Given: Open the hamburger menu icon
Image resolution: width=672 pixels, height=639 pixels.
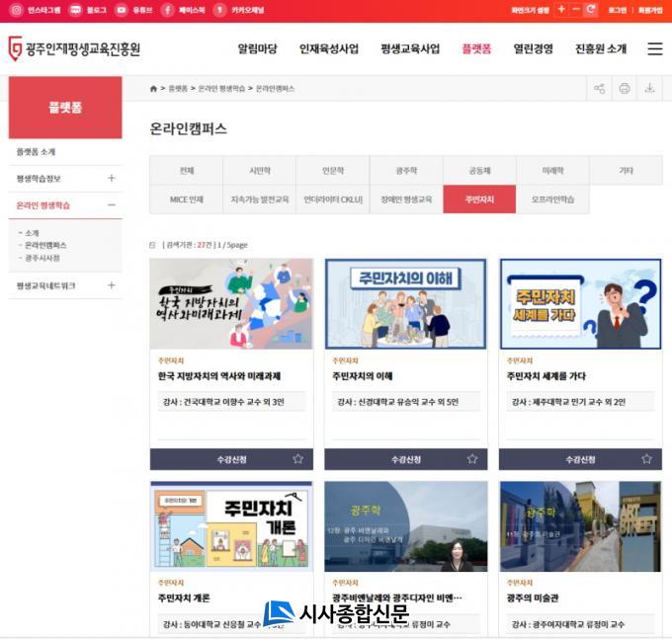Looking at the screenshot, I should pyautogui.click(x=654, y=49).
